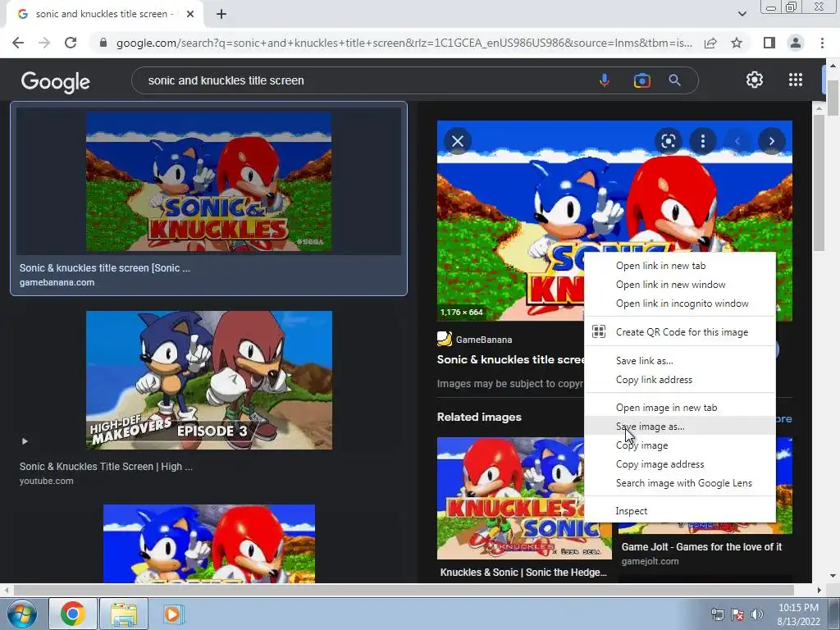Close the sonic and knuckles tab
Image resolution: width=840 pixels, height=630 pixels.
(190, 14)
